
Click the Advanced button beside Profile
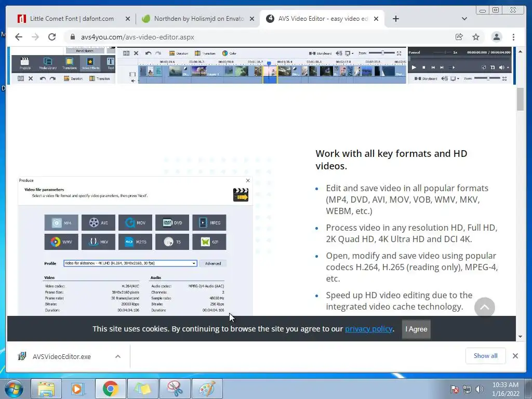coord(213,263)
